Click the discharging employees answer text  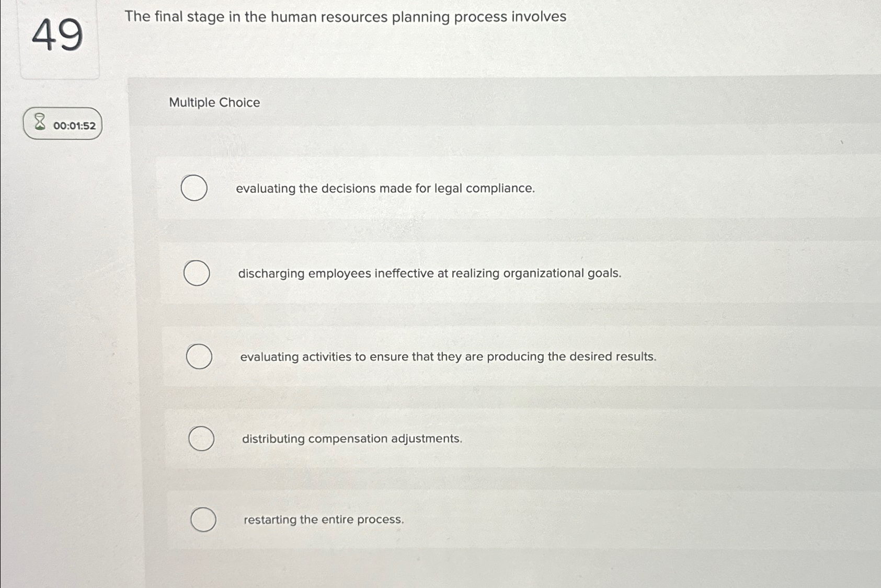pyautogui.click(x=429, y=273)
